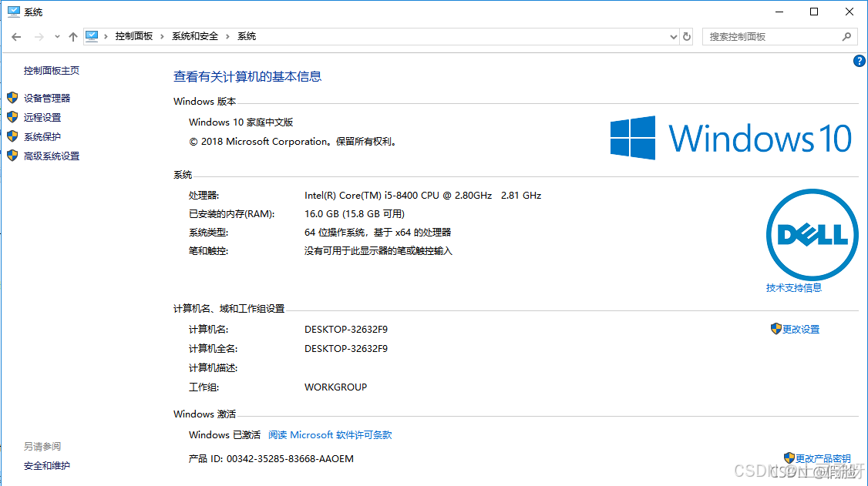Select the heading 查看有关计算机的基本信息
This screenshot has height=486, width=868.
click(x=247, y=76)
